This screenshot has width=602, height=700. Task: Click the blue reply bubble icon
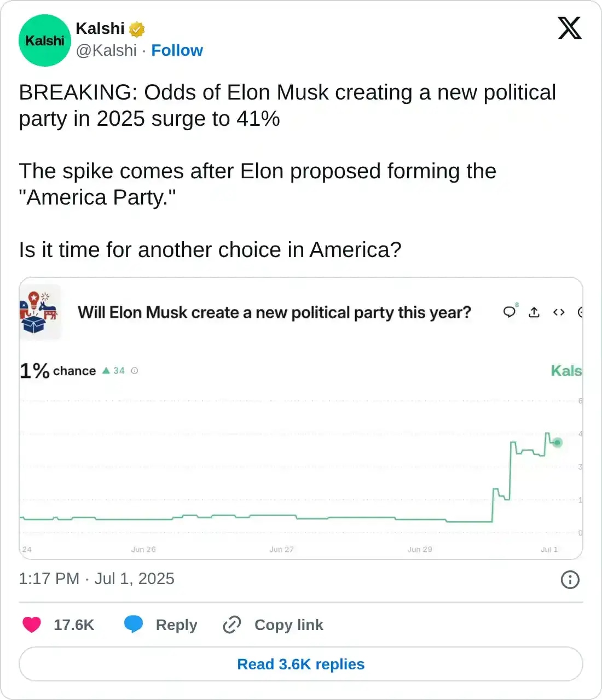click(134, 625)
